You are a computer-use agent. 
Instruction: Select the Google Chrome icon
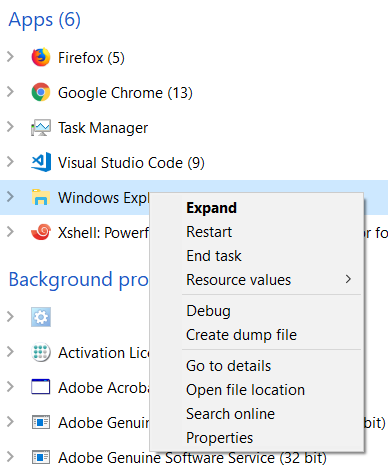click(41, 92)
